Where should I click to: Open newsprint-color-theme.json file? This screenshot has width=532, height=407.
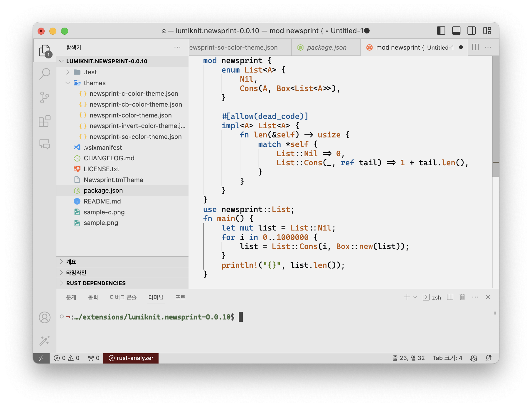(x=122, y=115)
